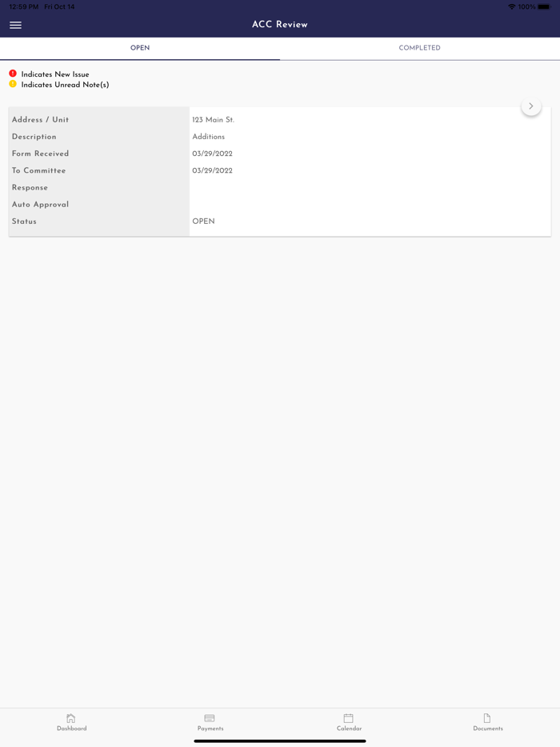Open Payments from the bottom bar

(210, 718)
